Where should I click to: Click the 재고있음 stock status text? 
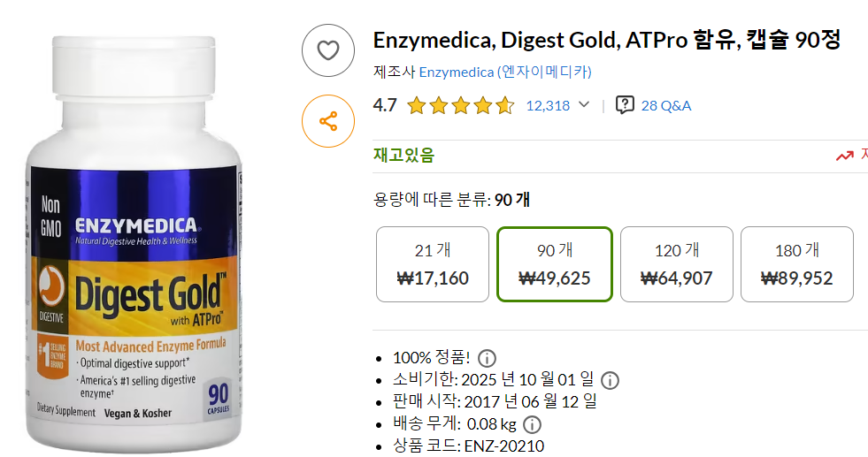point(403,155)
